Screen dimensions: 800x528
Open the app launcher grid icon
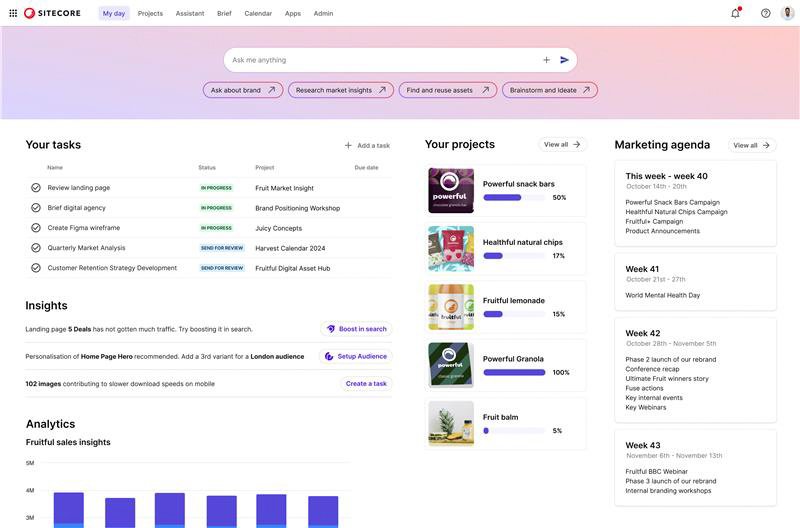pyautogui.click(x=13, y=13)
